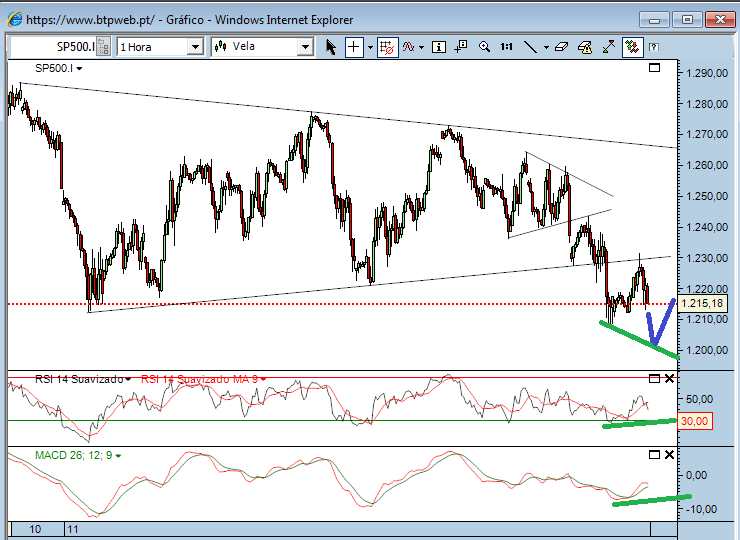The width and height of the screenshot is (740, 540).
Task: Maximize the RSI indicator pane
Action: click(x=654, y=379)
